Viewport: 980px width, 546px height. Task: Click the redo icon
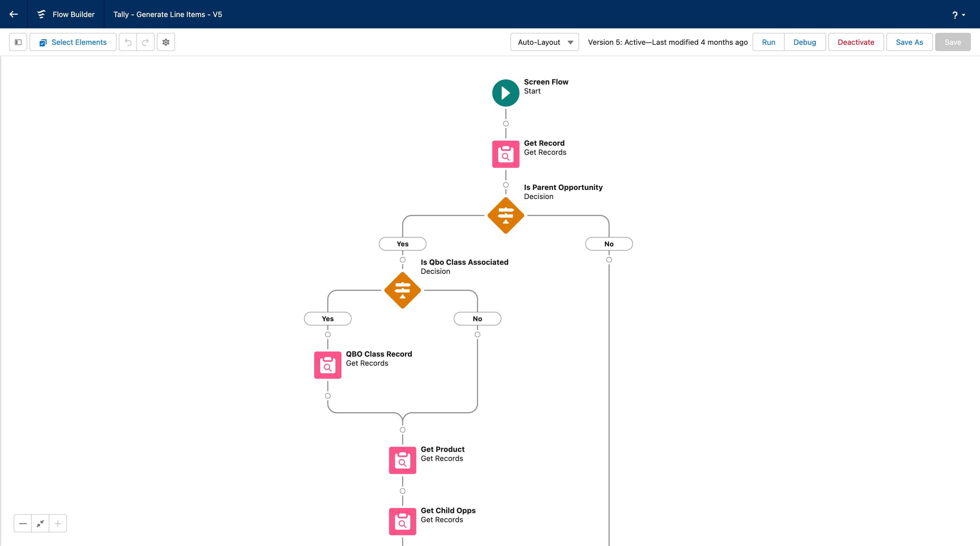[145, 42]
